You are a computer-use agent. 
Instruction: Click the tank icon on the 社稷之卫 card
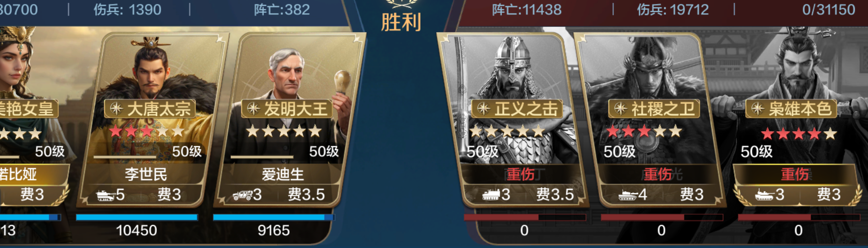[x=628, y=195]
